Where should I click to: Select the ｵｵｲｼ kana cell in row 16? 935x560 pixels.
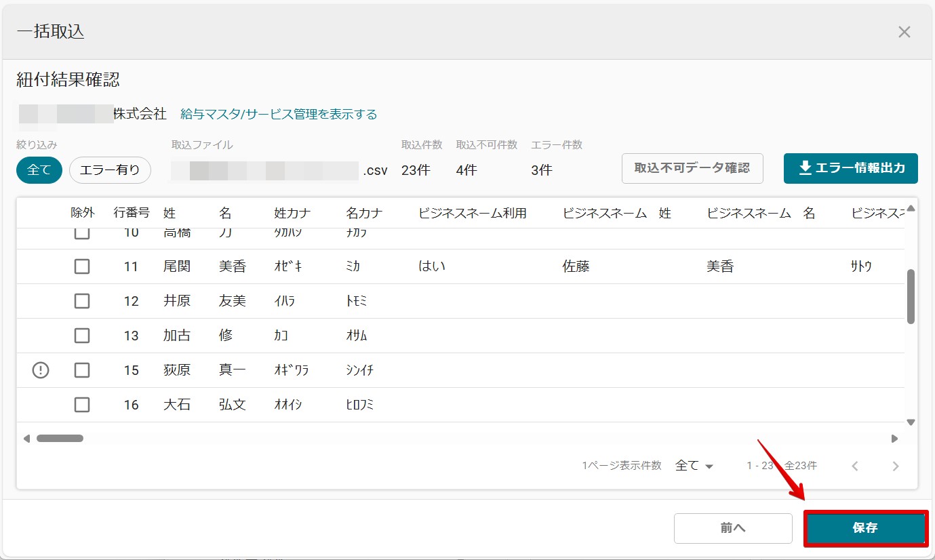click(288, 405)
